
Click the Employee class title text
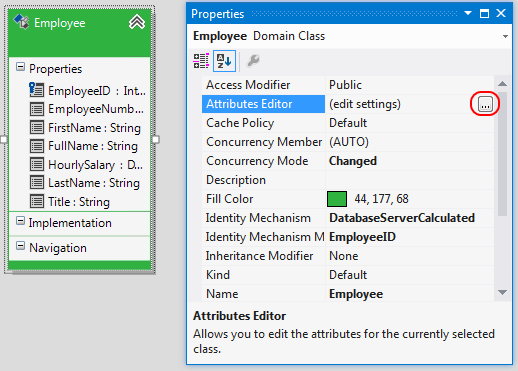pos(60,23)
